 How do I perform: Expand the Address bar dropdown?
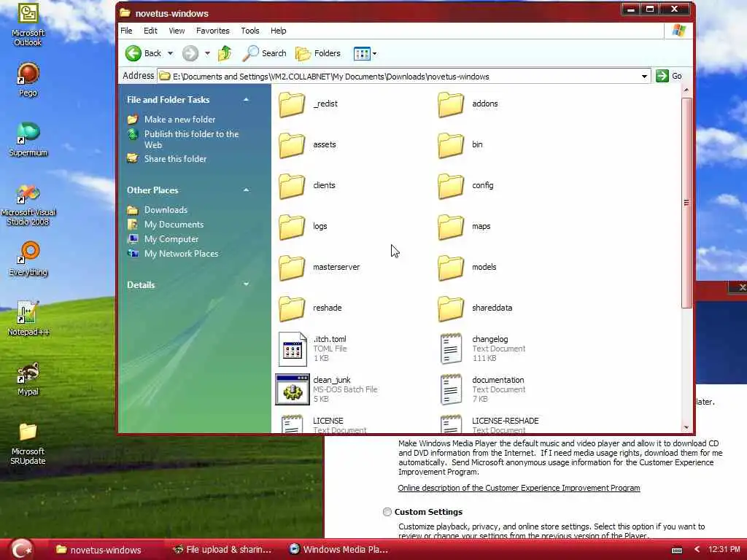tap(644, 76)
